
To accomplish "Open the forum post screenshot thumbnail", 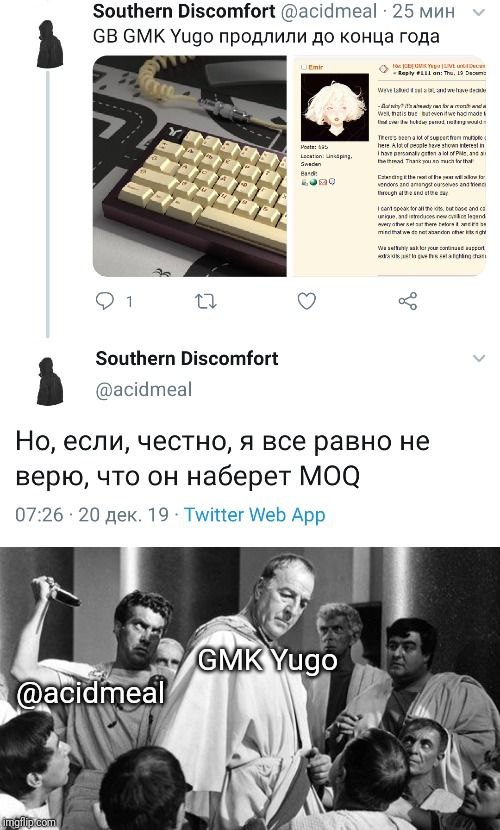I will [389, 166].
